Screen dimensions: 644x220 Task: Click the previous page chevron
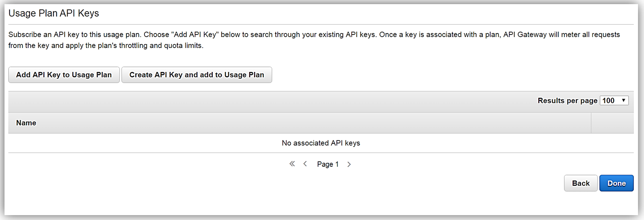pyautogui.click(x=305, y=164)
